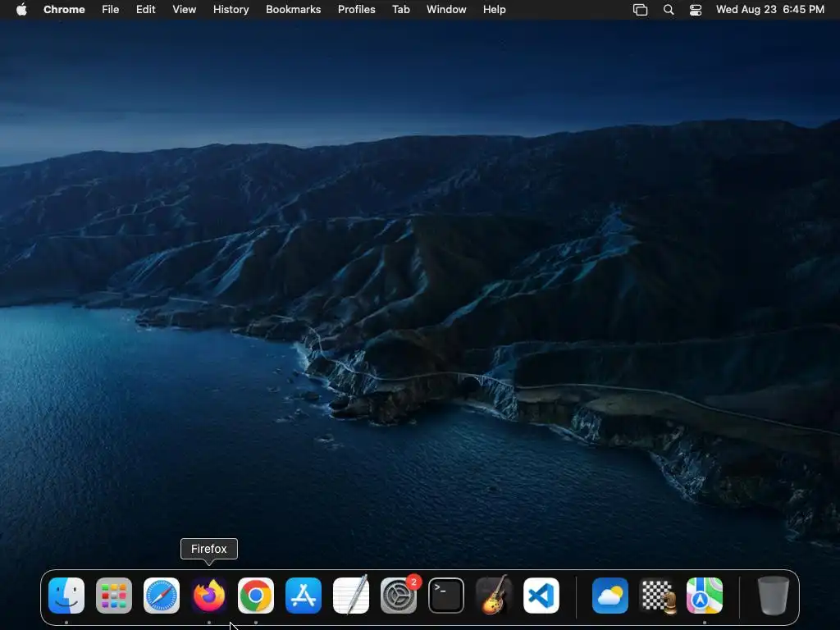The image size is (840, 630).
Task: Open the Trash in the dock
Action: click(x=773, y=596)
